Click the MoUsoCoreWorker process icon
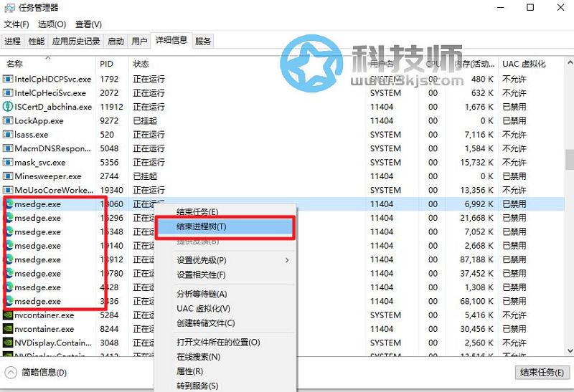The image size is (574, 392). tap(8, 190)
